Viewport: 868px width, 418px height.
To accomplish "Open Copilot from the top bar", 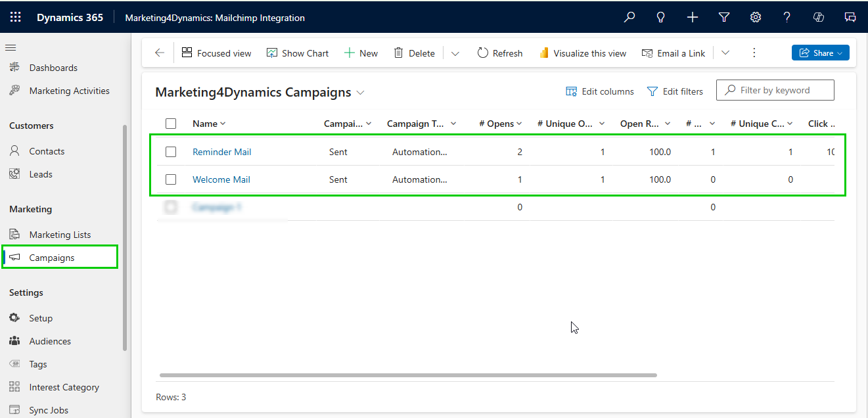I will click(818, 17).
